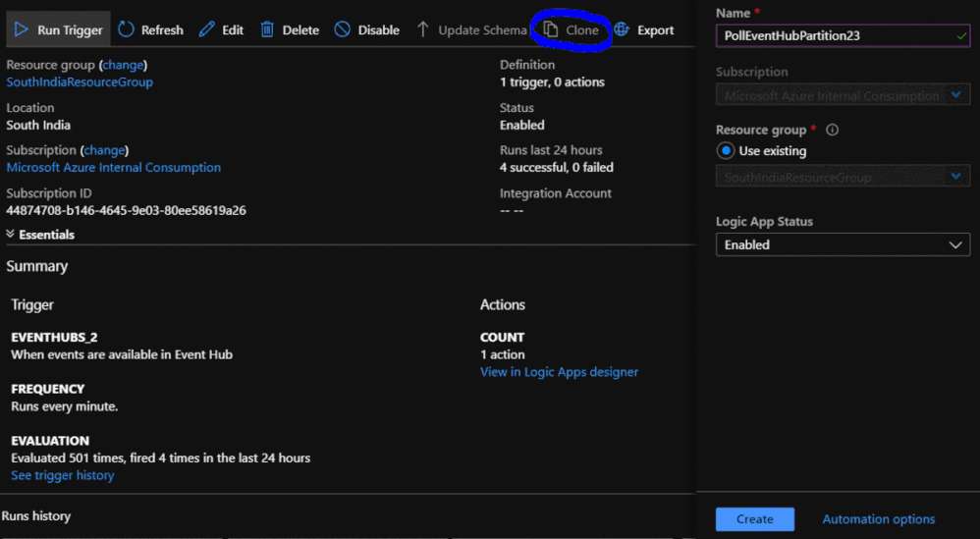Click the Run Trigger toolbar label
This screenshot has height=539, width=980.
70,30
